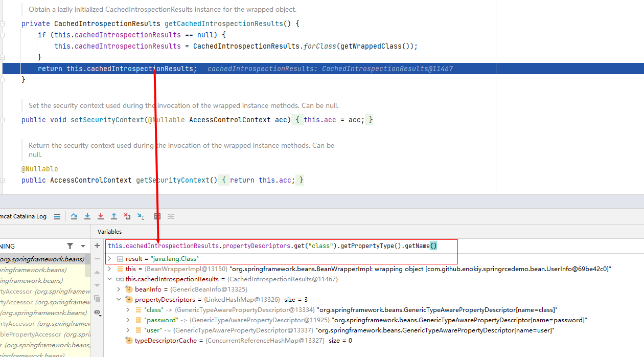This screenshot has width=644, height=357.
Task: Click the Step Over debugger icon
Action: (x=74, y=216)
